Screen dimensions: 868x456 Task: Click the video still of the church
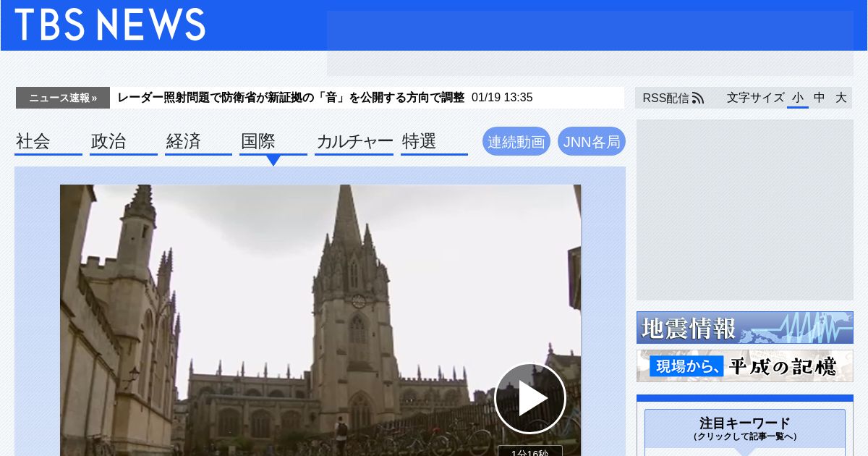(320, 320)
